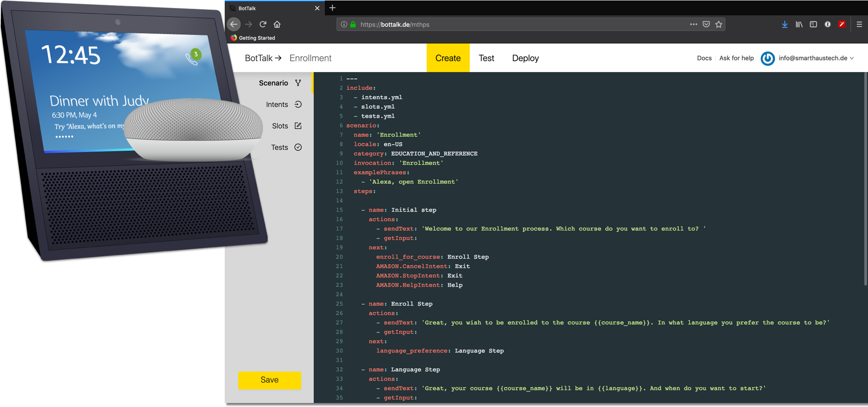Viewport: 868px width, 407px height.
Task: Click the 'category: EDUCATION_AND_REFERENCE' code line
Action: pos(415,153)
